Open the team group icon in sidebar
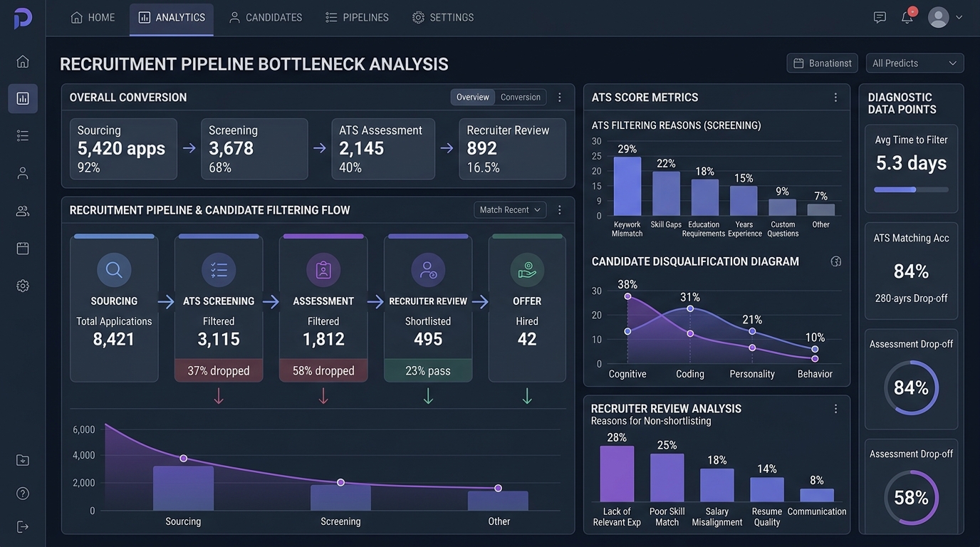Image resolution: width=980 pixels, height=547 pixels. (x=23, y=211)
